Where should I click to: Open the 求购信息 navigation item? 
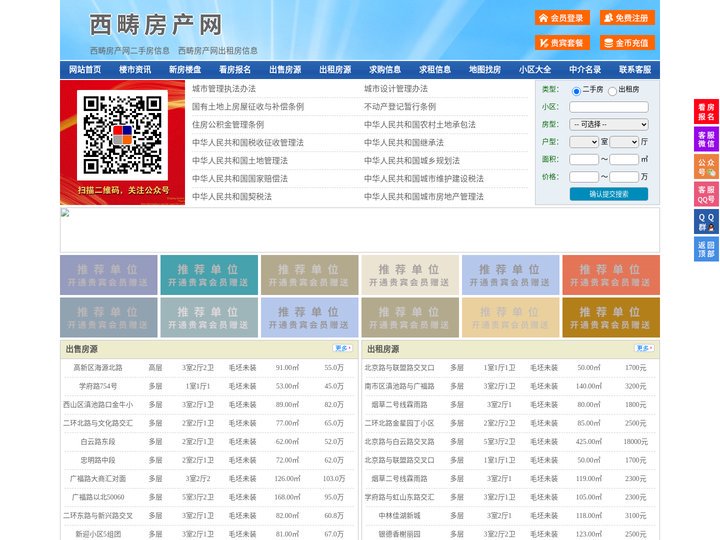coord(385,69)
